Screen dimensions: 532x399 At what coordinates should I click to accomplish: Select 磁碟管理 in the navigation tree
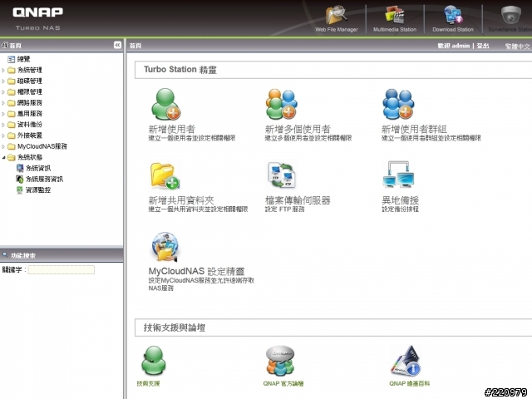[x=30, y=81]
